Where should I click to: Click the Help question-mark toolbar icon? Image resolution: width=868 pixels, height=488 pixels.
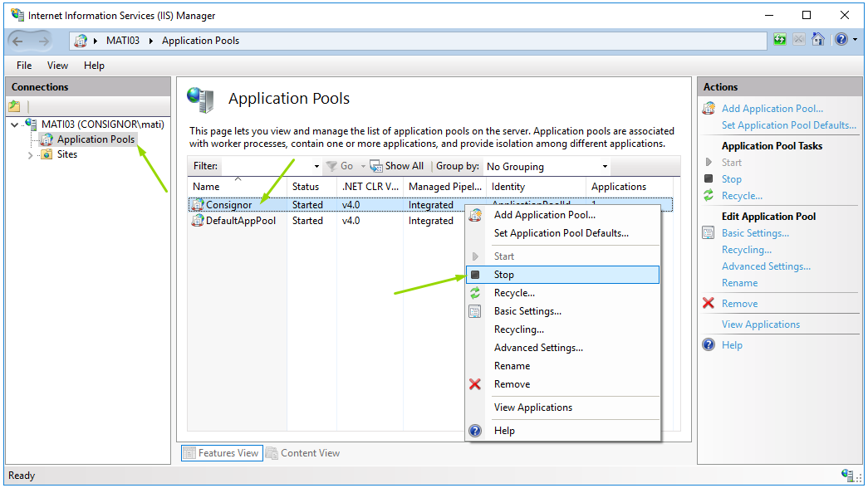coord(841,39)
